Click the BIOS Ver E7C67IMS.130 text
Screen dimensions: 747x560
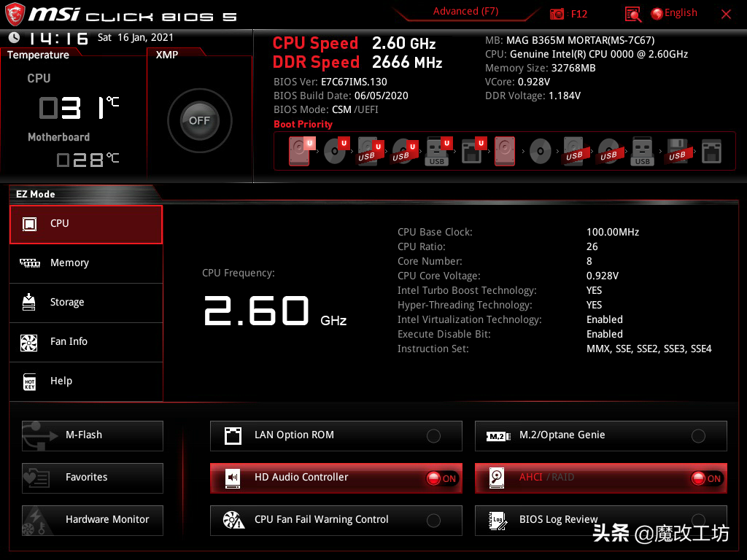[330, 82]
